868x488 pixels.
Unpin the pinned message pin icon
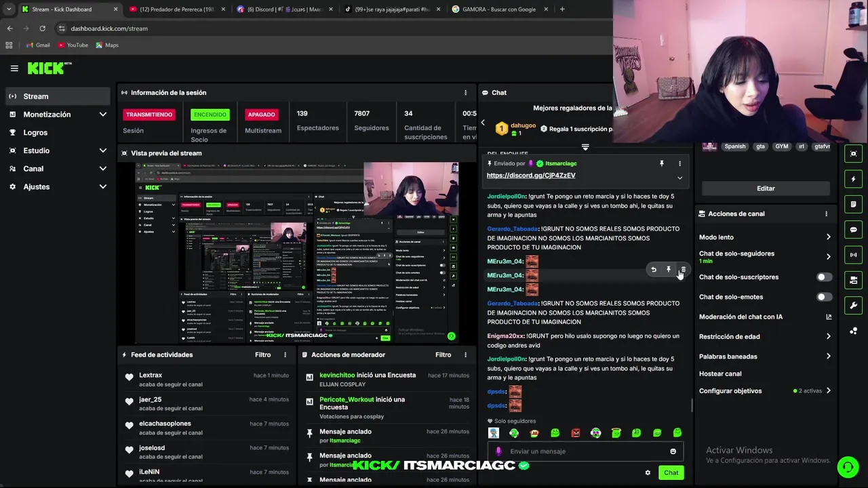(x=662, y=163)
